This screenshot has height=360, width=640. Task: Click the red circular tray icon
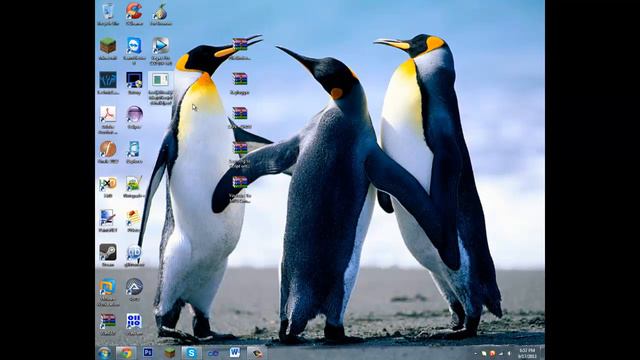[492, 353]
